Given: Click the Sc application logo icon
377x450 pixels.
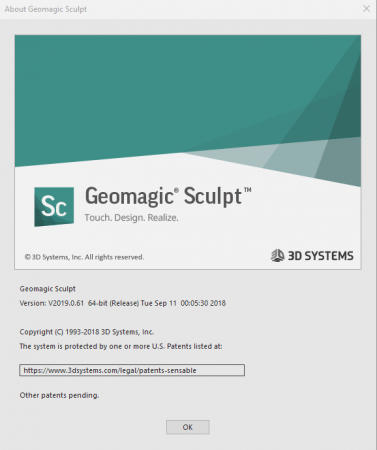Looking at the screenshot, I should click(x=54, y=207).
